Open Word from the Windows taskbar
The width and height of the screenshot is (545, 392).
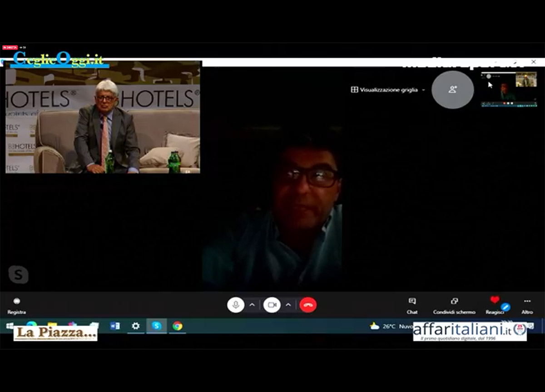[115, 326]
